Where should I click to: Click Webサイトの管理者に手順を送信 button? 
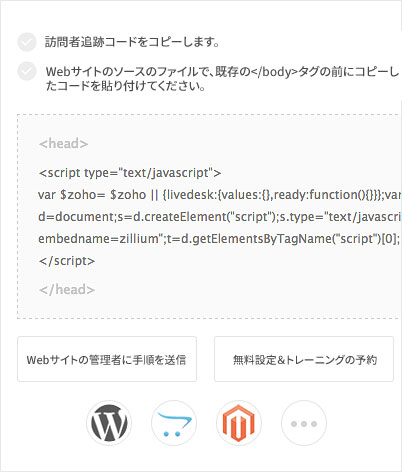pyautogui.click(x=107, y=359)
